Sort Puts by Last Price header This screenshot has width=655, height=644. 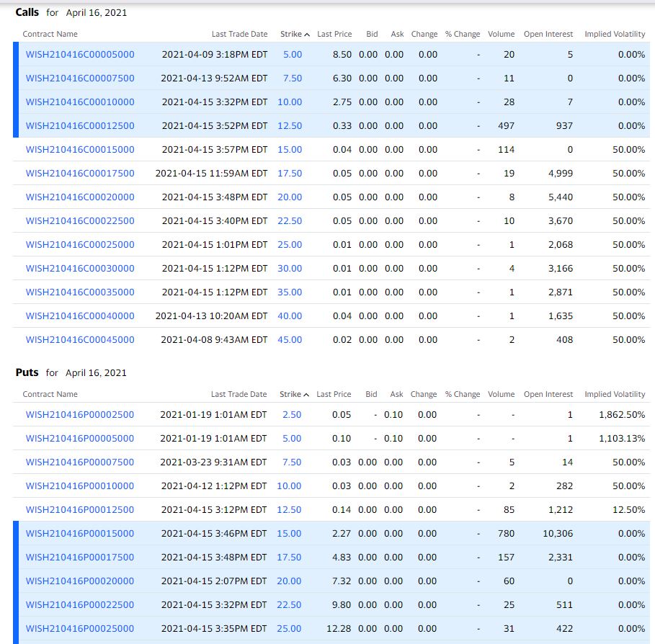(x=334, y=394)
